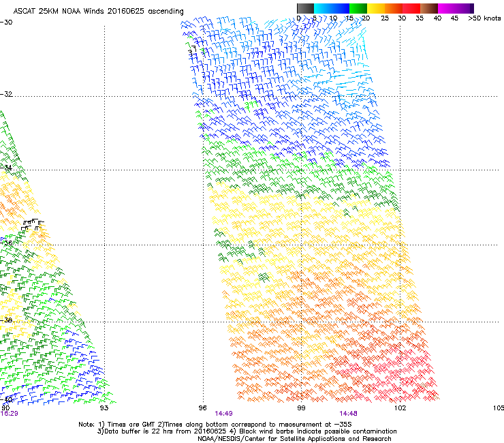Click the '93' longitude axis label

pyautogui.click(x=104, y=408)
